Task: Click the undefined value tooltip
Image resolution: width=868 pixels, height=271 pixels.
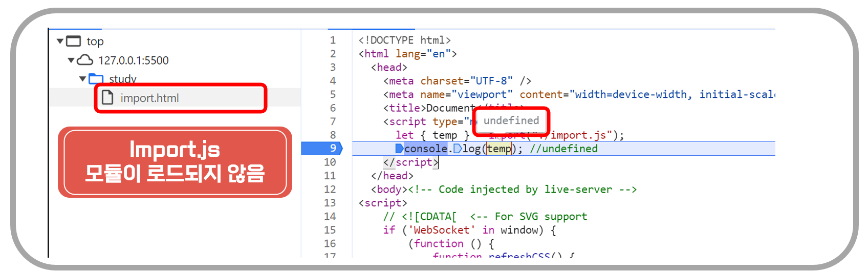Action: (x=511, y=121)
